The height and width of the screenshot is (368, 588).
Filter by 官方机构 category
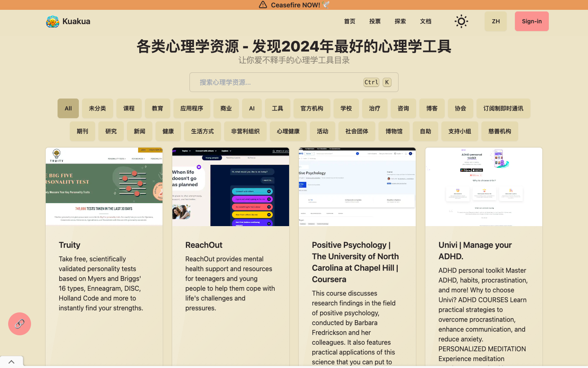312,108
